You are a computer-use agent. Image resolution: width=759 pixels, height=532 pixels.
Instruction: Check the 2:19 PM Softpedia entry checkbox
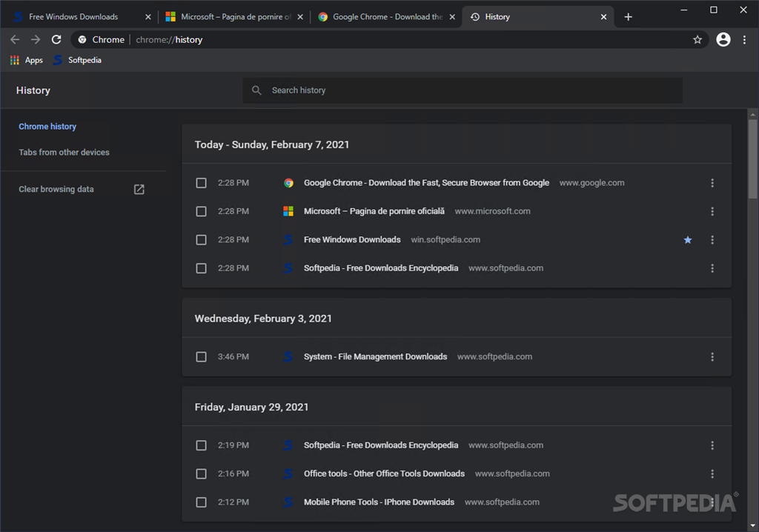pyautogui.click(x=201, y=445)
